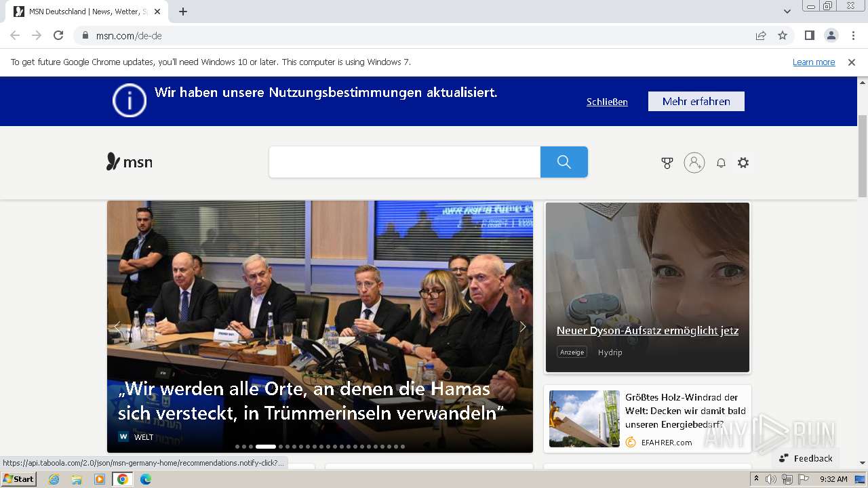
Task: Show hidden tray icons arrow
Action: click(x=757, y=479)
